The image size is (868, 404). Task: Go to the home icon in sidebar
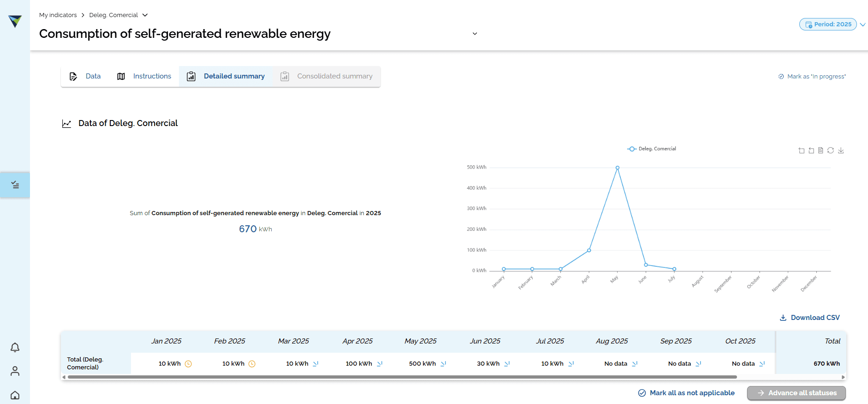tap(15, 395)
